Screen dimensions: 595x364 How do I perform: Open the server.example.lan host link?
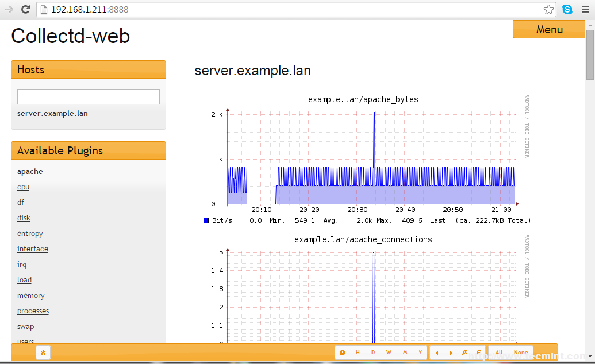pos(52,114)
